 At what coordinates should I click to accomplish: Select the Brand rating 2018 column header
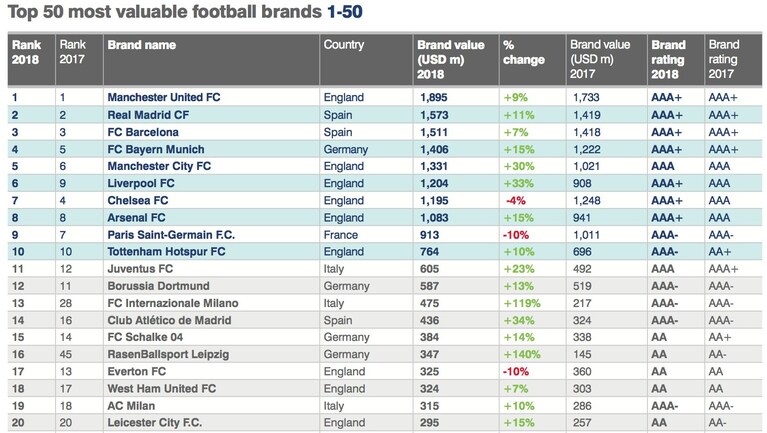[x=668, y=59]
